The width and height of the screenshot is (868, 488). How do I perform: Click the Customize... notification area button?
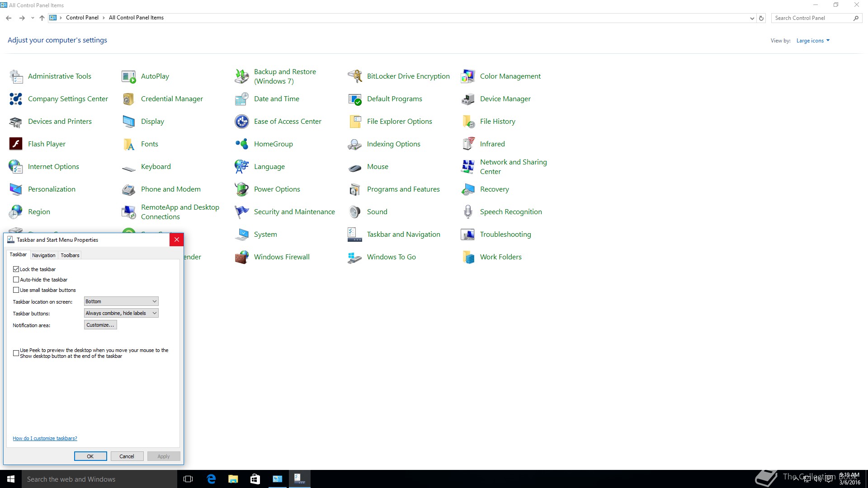coord(100,325)
